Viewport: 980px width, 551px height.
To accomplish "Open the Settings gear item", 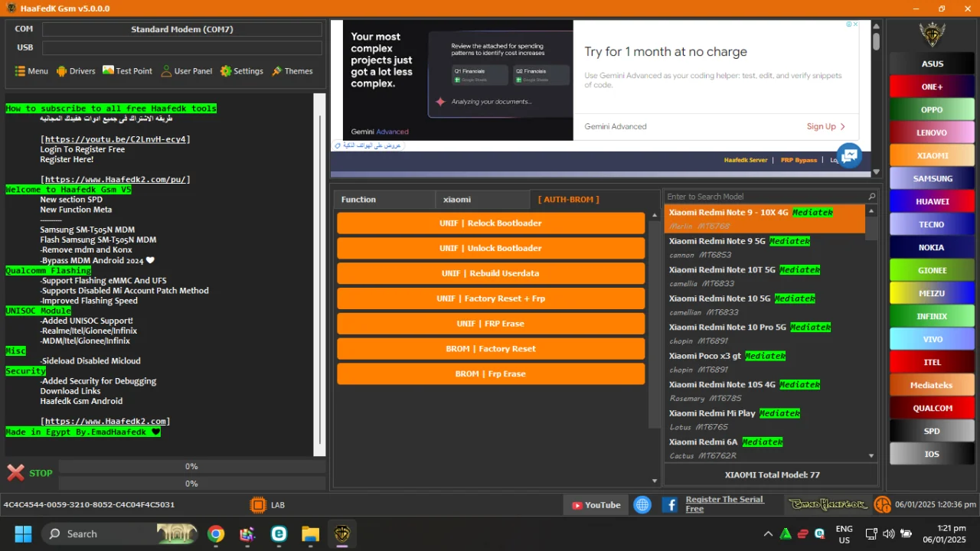I will 241,71.
